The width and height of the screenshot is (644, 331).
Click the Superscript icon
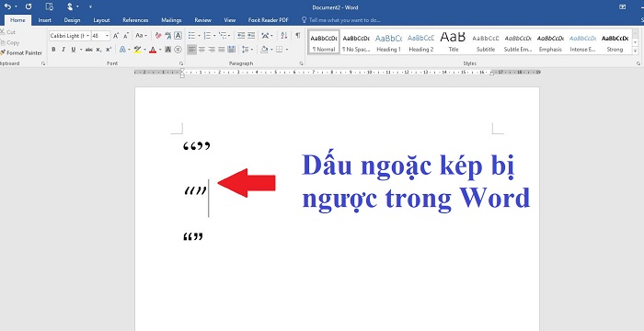(x=109, y=50)
